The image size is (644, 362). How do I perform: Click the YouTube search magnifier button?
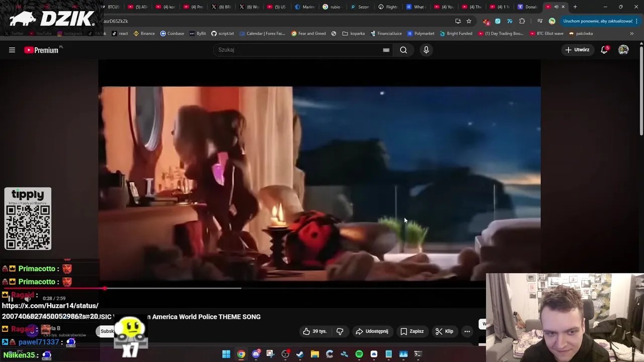404,50
